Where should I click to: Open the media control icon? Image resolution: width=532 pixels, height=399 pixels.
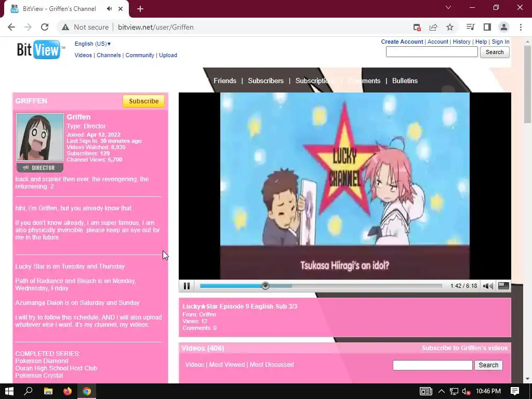click(470, 27)
